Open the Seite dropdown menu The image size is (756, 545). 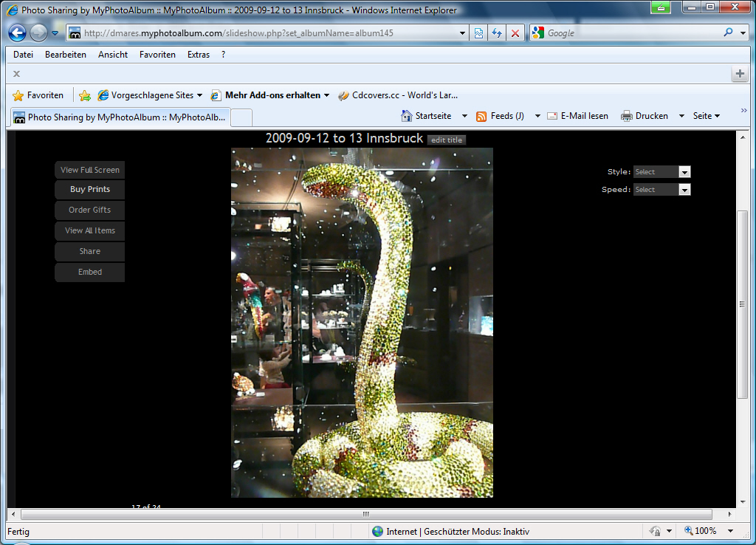[707, 116]
